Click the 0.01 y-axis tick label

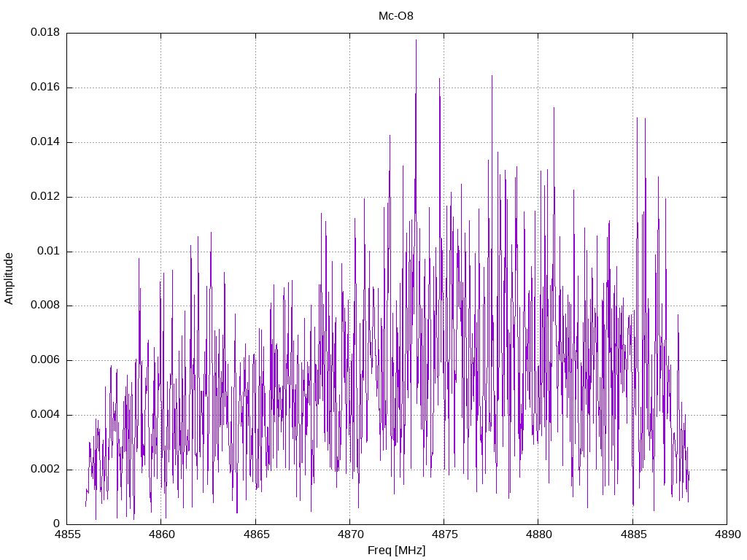coord(49,251)
